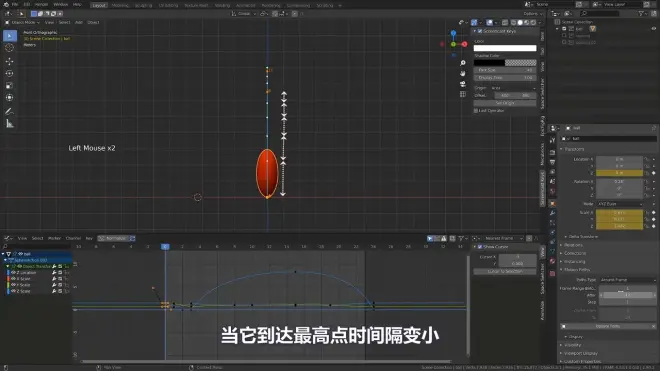The width and height of the screenshot is (660, 371).
Task: Open the graph editor Channel menu
Action: click(73, 238)
